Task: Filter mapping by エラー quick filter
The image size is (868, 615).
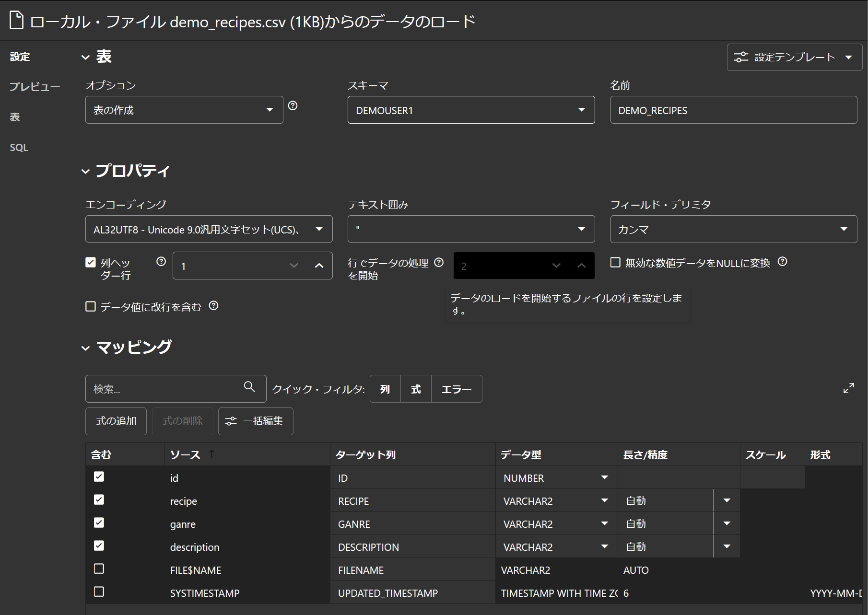Action: click(x=457, y=389)
